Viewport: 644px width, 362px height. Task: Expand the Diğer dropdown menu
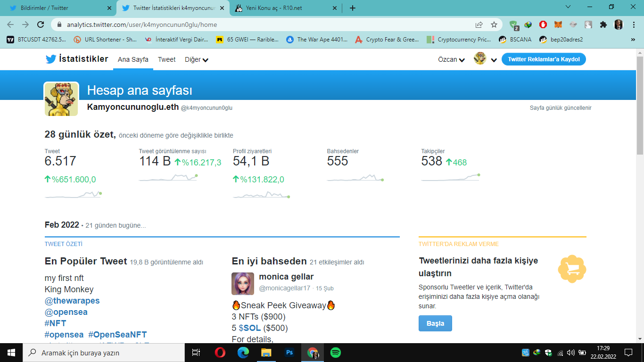pyautogui.click(x=197, y=59)
